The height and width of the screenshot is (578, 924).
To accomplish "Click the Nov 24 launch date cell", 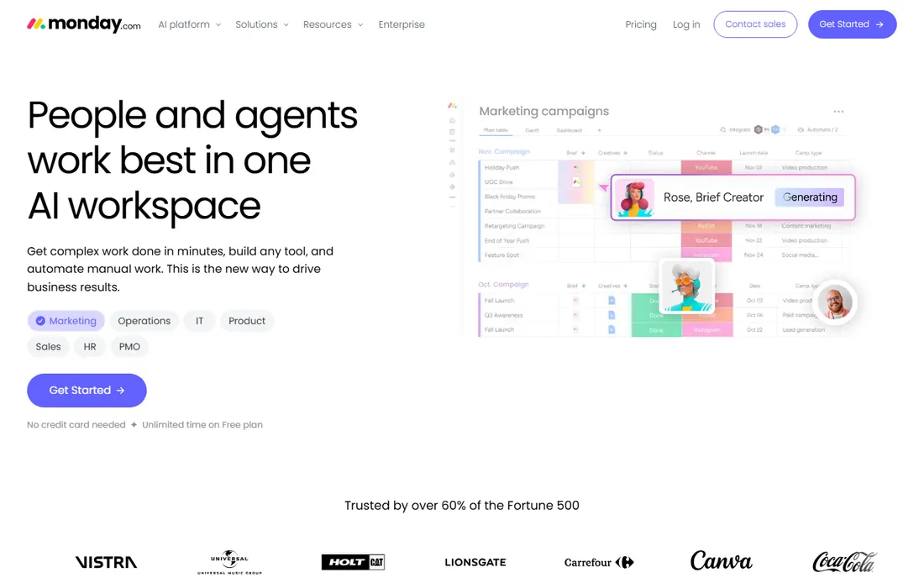I will [x=753, y=255].
